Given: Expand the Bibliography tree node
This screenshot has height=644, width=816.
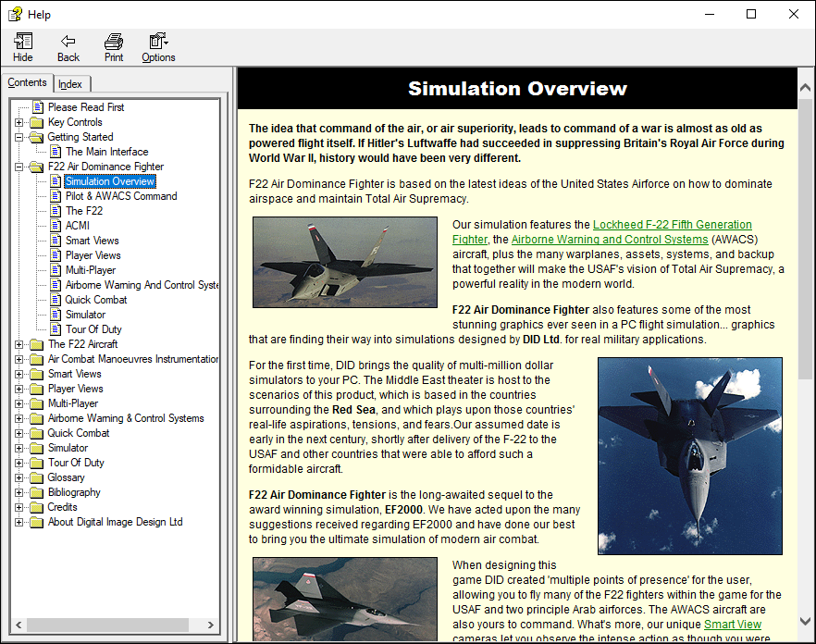Looking at the screenshot, I should click(x=19, y=492).
